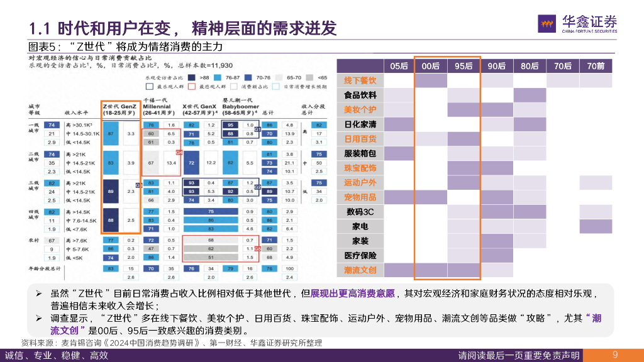Expand the 95后 column header

pos(463,66)
